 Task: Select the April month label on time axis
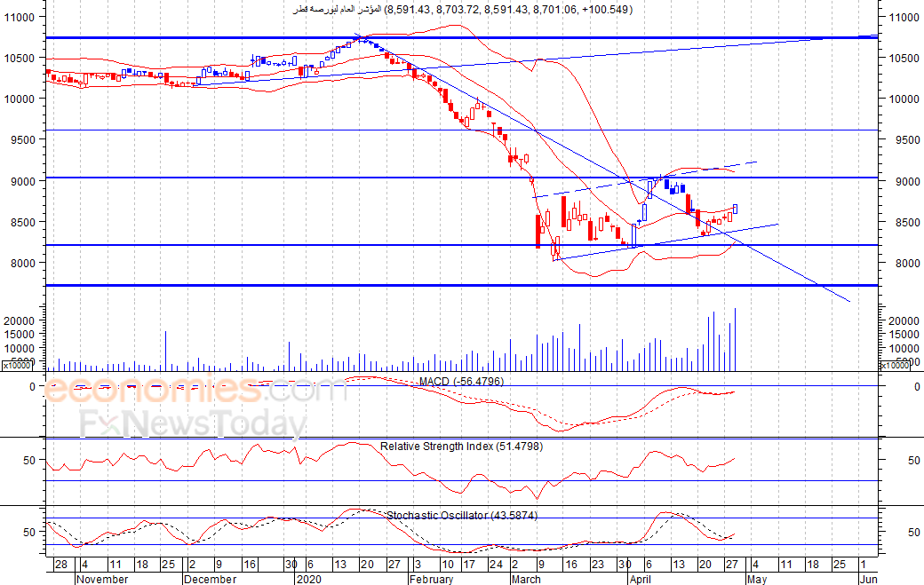(641, 579)
